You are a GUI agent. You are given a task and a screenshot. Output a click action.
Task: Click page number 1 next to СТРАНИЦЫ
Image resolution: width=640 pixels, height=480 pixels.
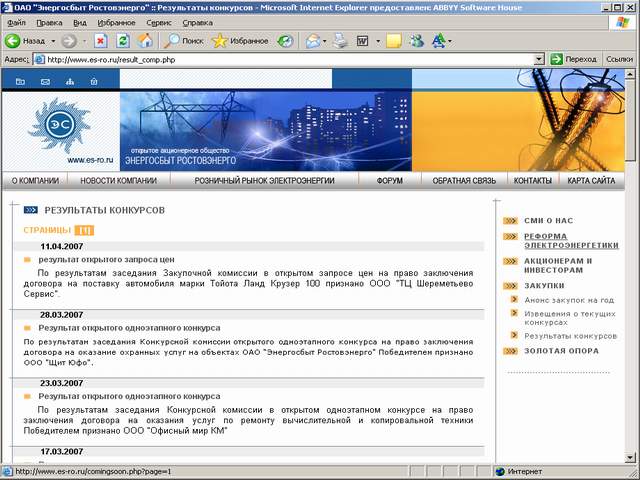coord(84,230)
